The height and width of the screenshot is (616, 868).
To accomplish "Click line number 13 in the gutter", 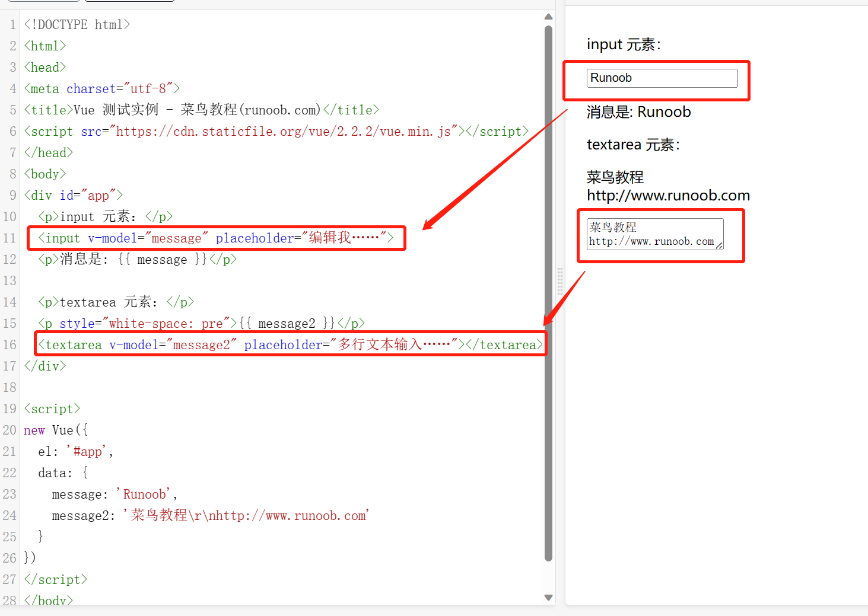I will click(x=9, y=281).
